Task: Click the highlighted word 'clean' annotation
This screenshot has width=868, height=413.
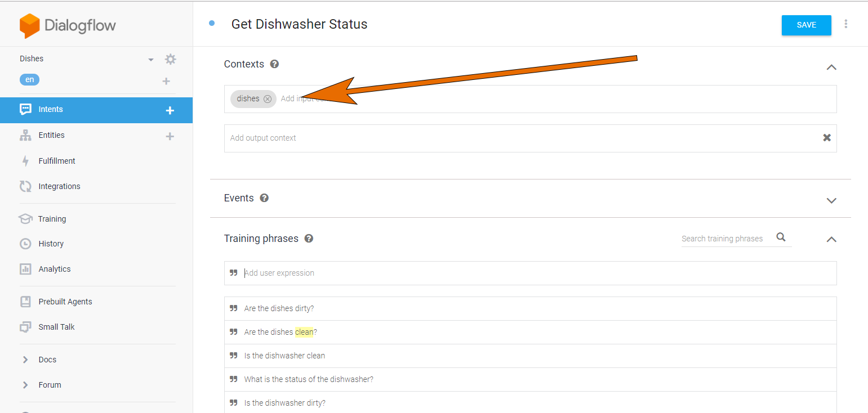Action: (x=304, y=332)
